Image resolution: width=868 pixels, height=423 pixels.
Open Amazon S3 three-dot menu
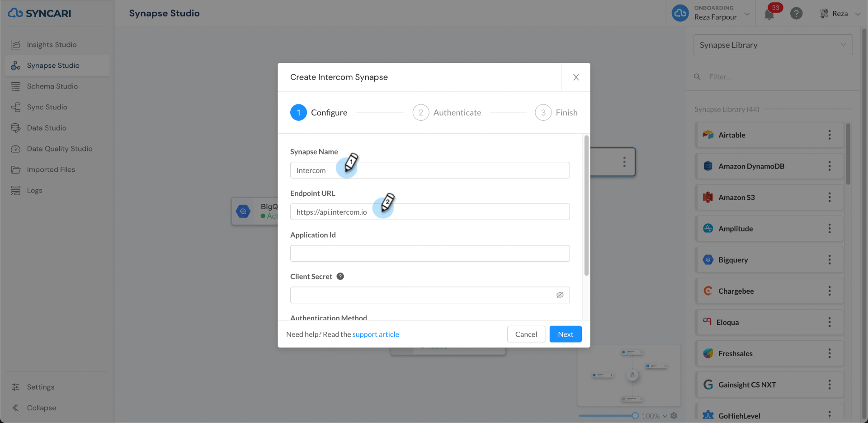point(830,197)
